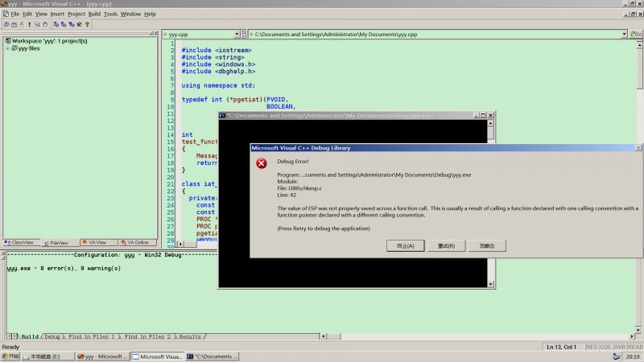Select the Build output tab
The image size is (644, 362).
[x=30, y=336]
